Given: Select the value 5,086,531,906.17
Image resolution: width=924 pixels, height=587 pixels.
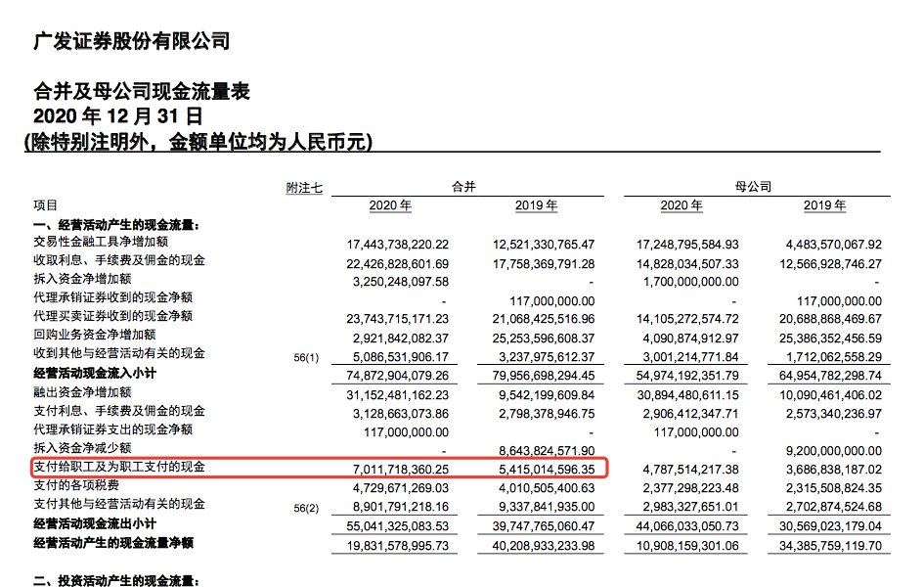Looking at the screenshot, I should (x=401, y=357).
